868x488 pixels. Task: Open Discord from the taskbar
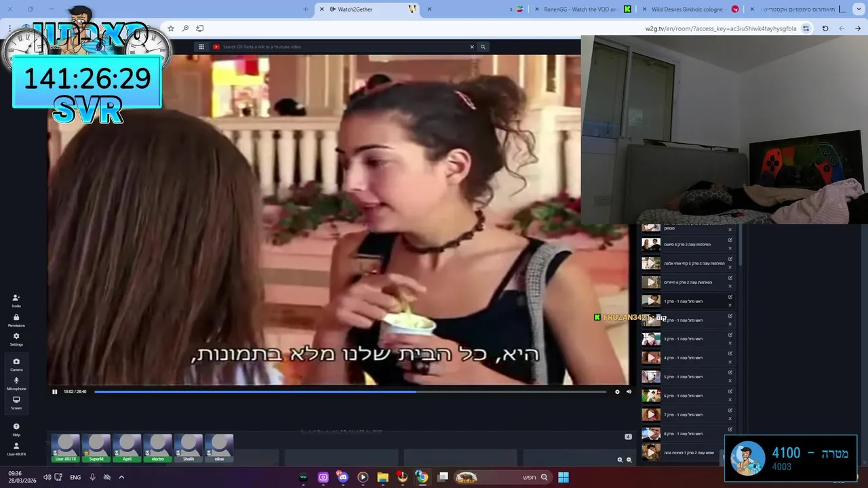click(342, 477)
